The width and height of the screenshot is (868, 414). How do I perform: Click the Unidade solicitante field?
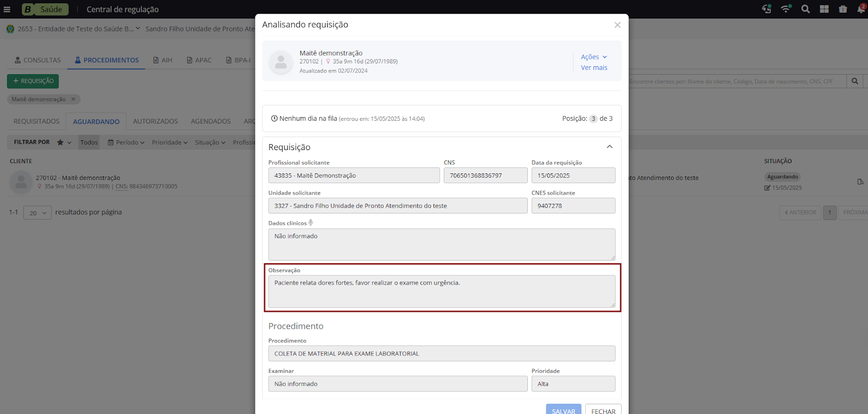tap(398, 206)
